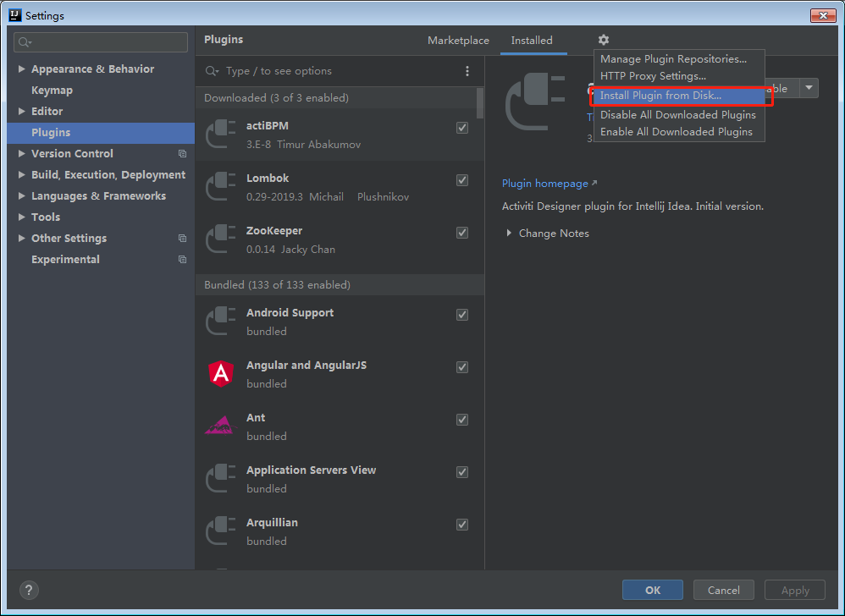Open the Plugin homepage link
This screenshot has width=845, height=616.
click(x=544, y=183)
